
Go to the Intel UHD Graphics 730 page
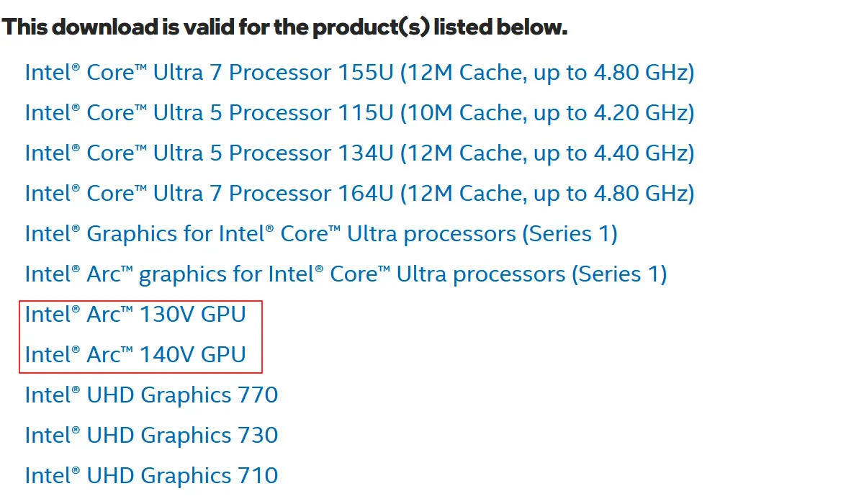(x=151, y=436)
